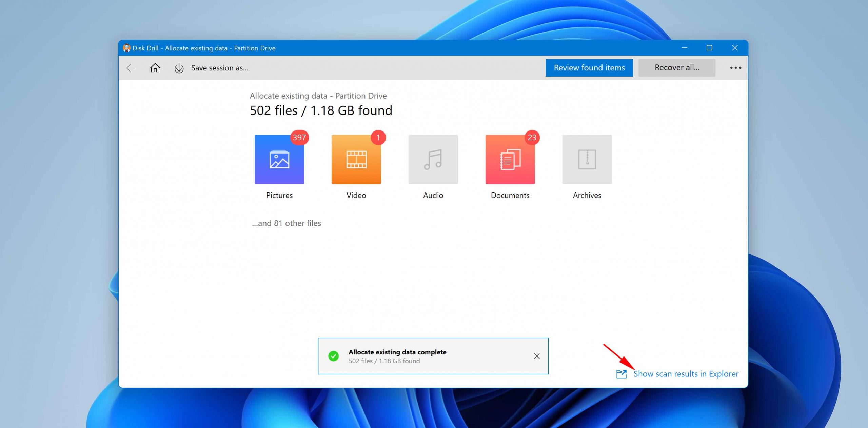Open the Video category tile

pos(356,159)
